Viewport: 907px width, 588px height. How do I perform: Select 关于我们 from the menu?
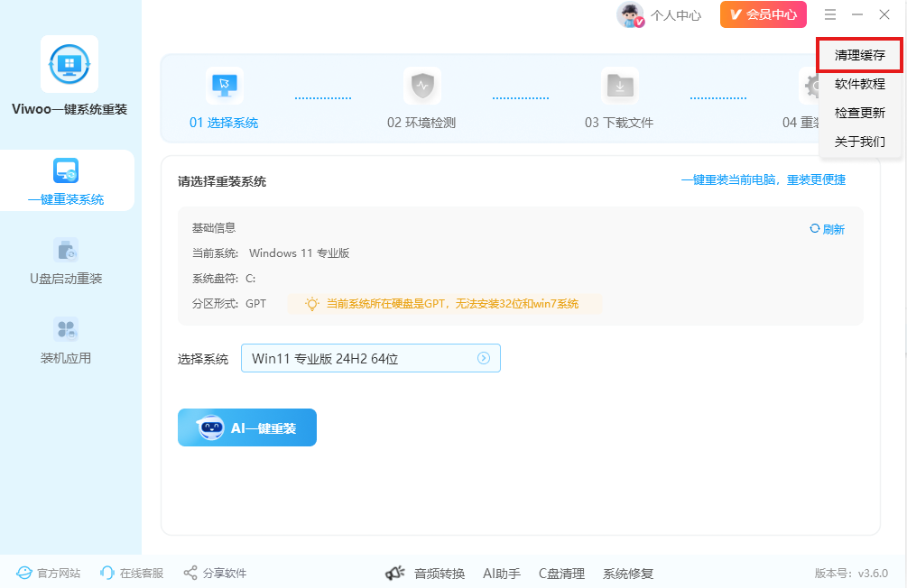click(859, 142)
